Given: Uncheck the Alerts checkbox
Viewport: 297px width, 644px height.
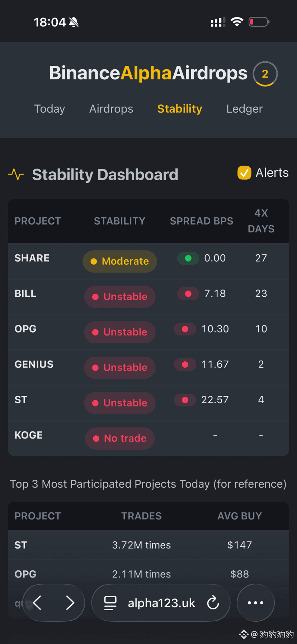Looking at the screenshot, I should [244, 173].
